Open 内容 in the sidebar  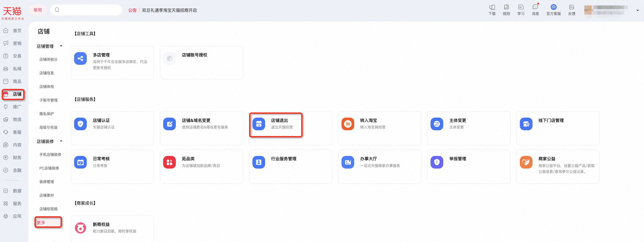12,145
